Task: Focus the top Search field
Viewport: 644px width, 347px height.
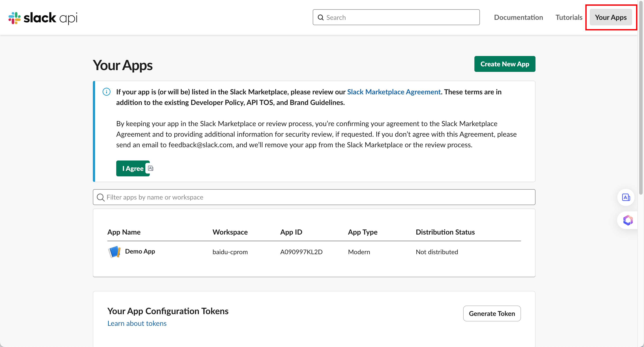Action: click(x=396, y=17)
